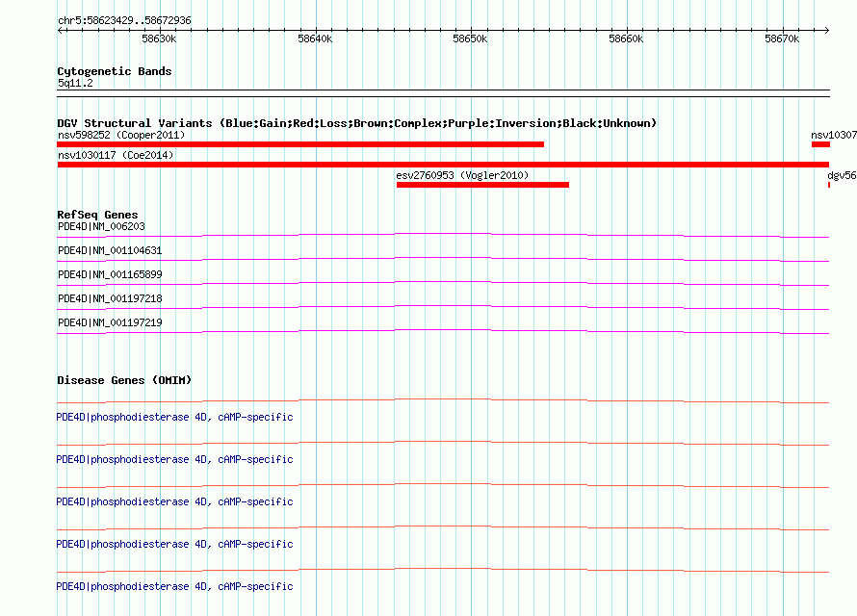Open the nsv598252 (Cooper2011) label
The image size is (857, 616).
click(121, 135)
